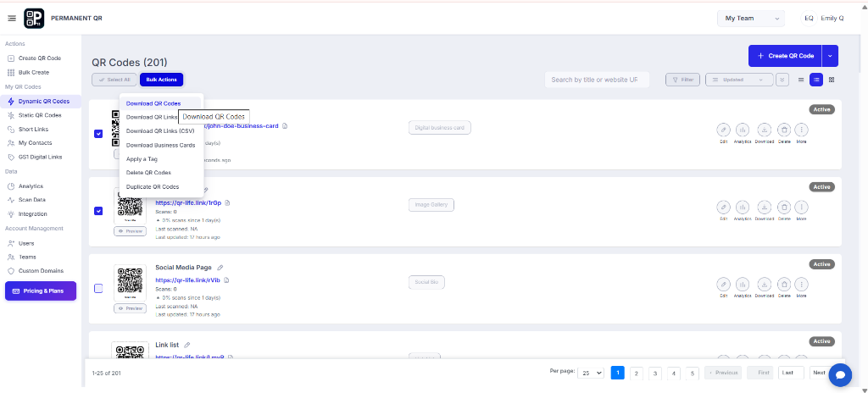The width and height of the screenshot is (868, 393).
Task: Delete the Digital business card QR code
Action: pyautogui.click(x=784, y=130)
